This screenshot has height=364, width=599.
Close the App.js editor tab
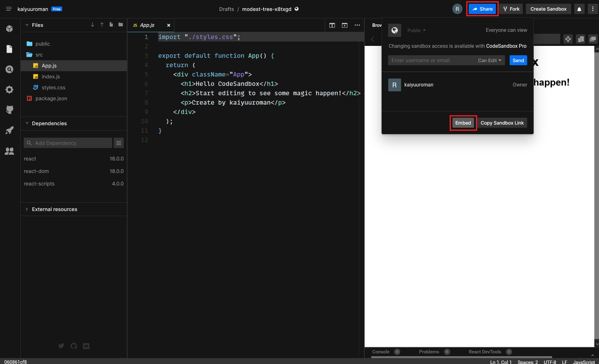point(169,25)
